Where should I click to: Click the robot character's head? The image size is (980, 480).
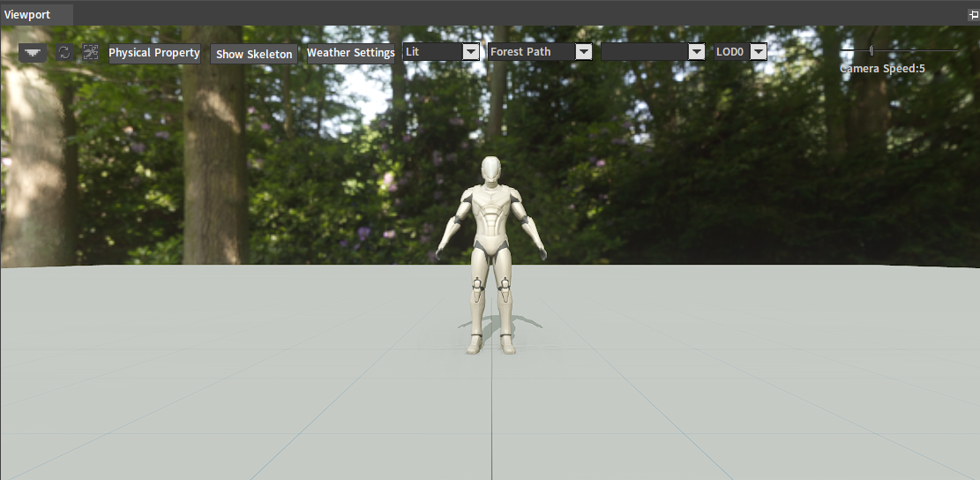[492, 170]
